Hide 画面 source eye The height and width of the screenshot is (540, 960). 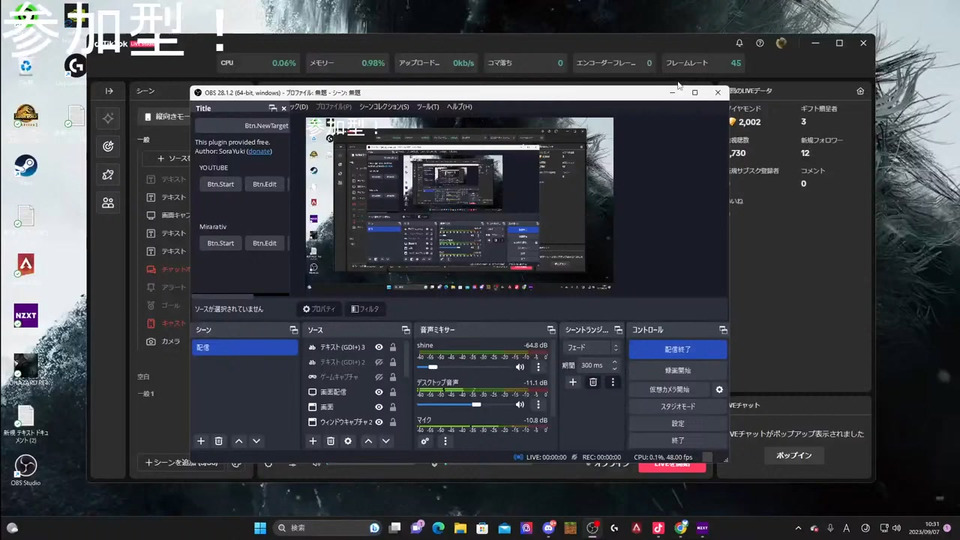point(379,407)
